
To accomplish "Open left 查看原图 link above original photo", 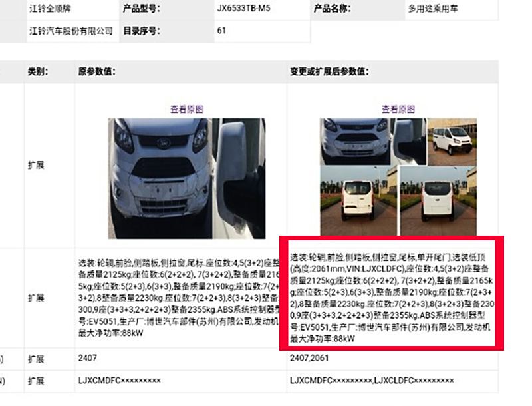I will 187,109.
